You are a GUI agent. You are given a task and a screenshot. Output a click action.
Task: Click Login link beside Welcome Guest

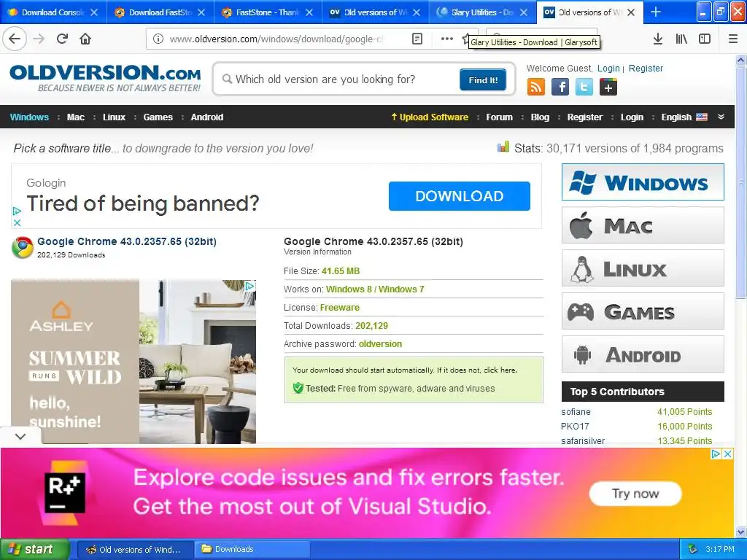click(608, 68)
